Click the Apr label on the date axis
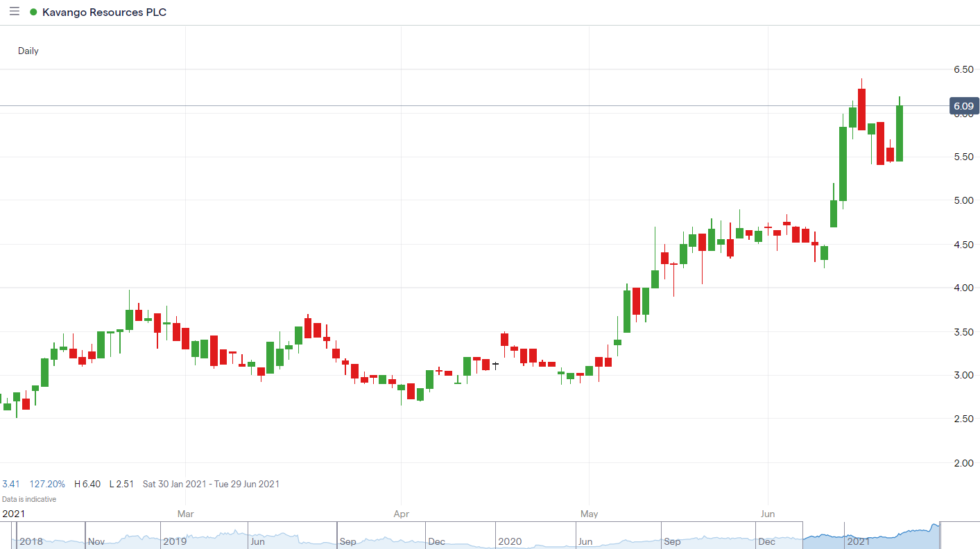 coord(401,514)
